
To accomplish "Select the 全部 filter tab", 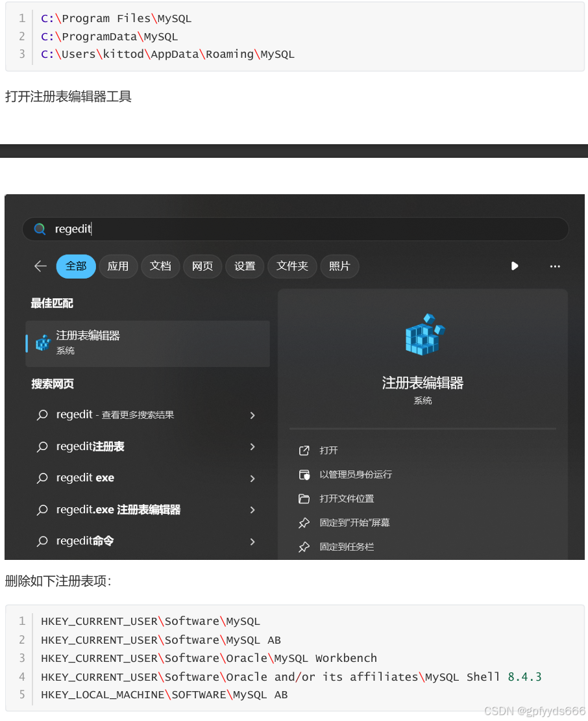I will pyautogui.click(x=76, y=266).
